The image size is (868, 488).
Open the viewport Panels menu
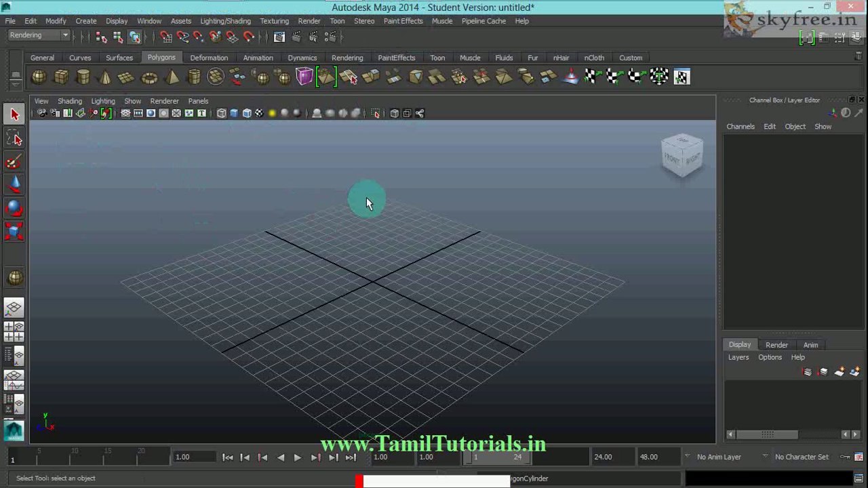(x=198, y=101)
